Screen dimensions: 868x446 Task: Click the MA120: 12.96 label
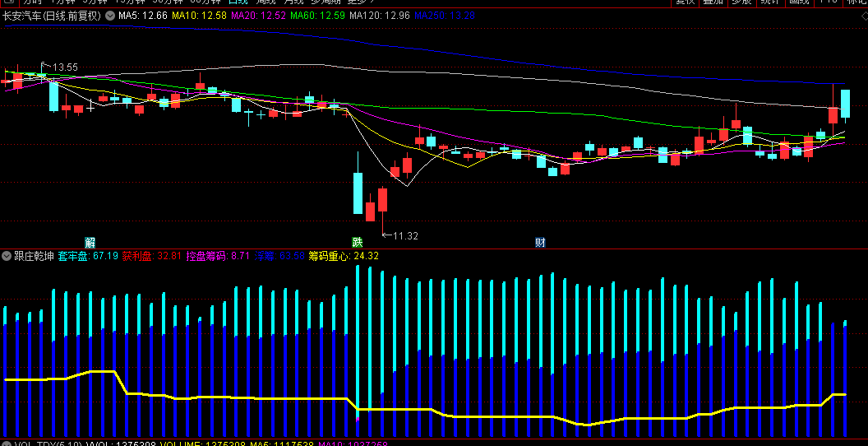[x=380, y=16]
